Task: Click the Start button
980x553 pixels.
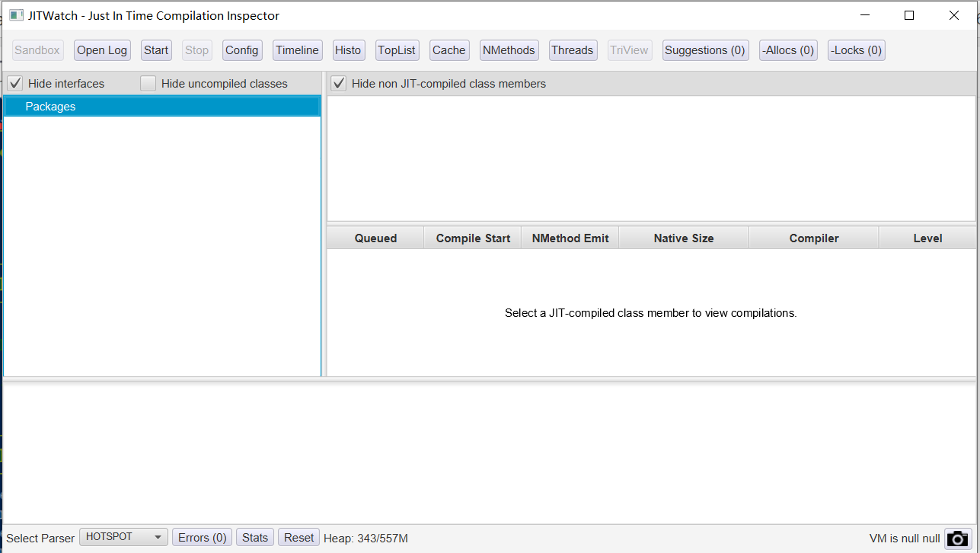Action: tap(156, 50)
